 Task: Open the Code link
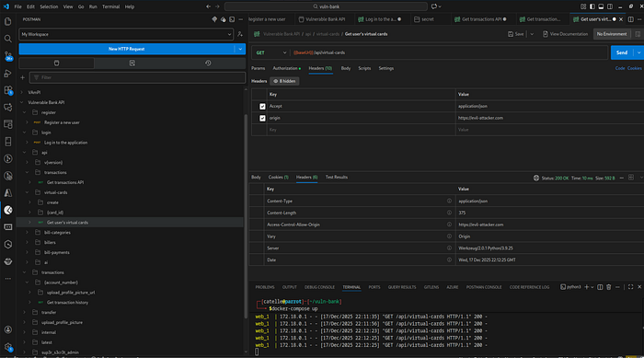[620, 68]
